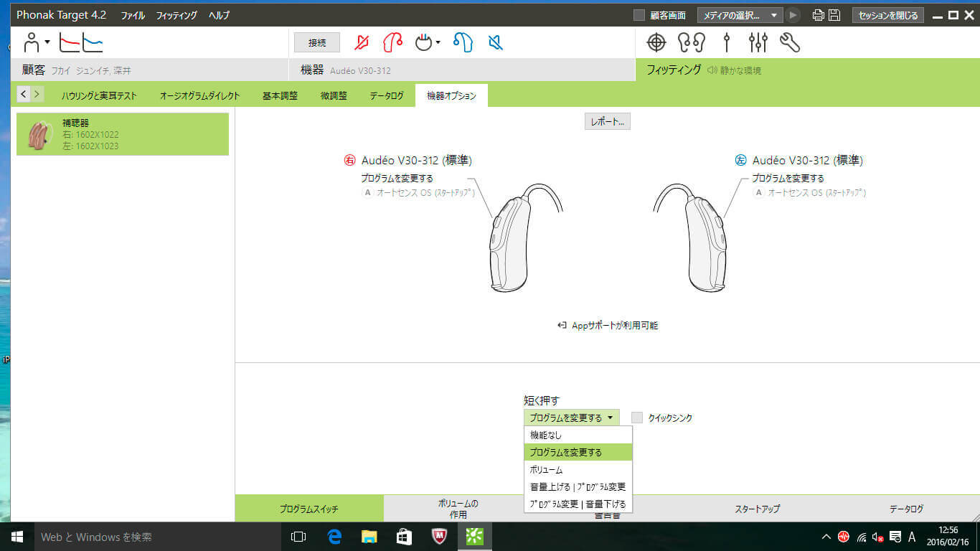Choose 機能なし from the dropdown list
The width and height of the screenshot is (980, 551).
578,435
